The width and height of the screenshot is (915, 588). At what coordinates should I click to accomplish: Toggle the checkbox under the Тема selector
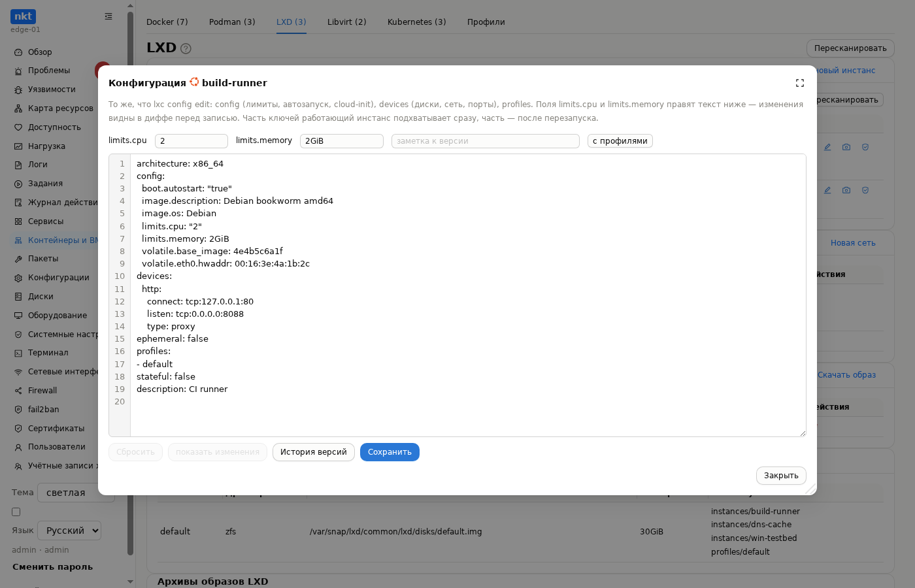[x=16, y=512]
